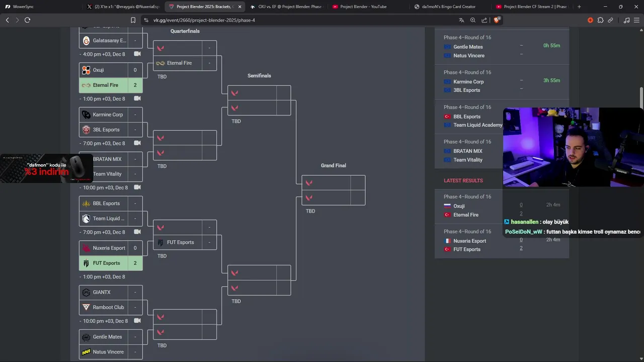Open Ramboot Club bracket row

point(111,307)
